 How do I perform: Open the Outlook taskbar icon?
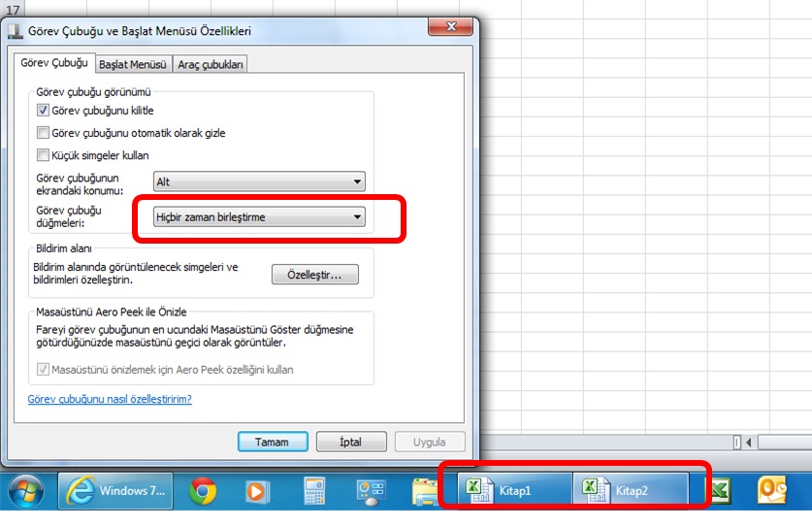tap(774, 491)
